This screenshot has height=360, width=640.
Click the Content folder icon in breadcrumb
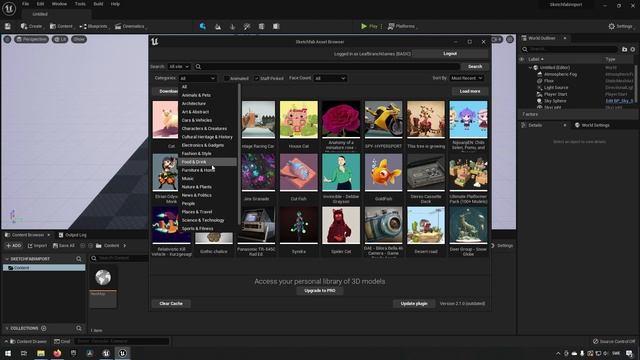click(x=99, y=246)
